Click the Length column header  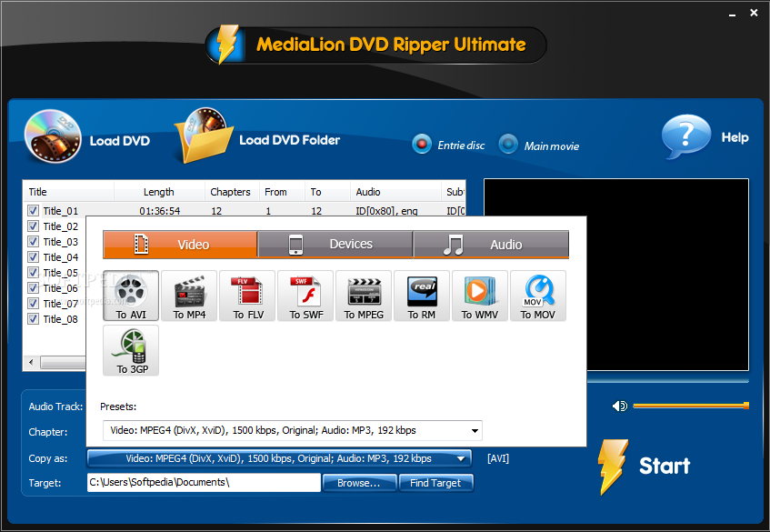[x=159, y=192]
